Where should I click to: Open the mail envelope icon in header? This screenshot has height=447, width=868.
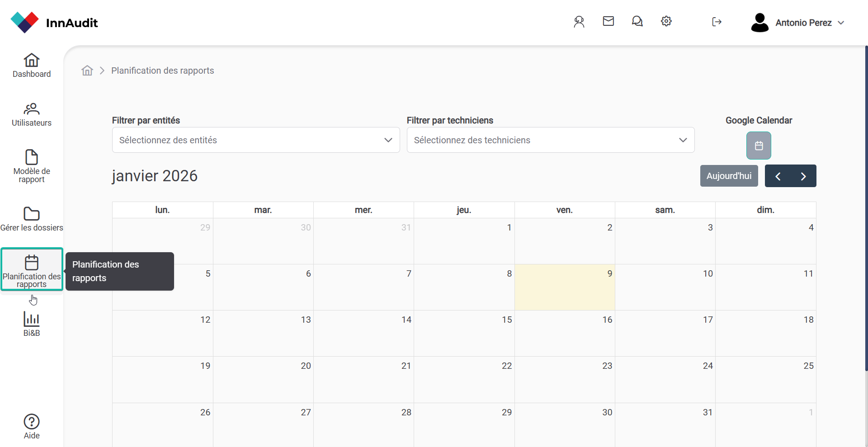pos(608,21)
